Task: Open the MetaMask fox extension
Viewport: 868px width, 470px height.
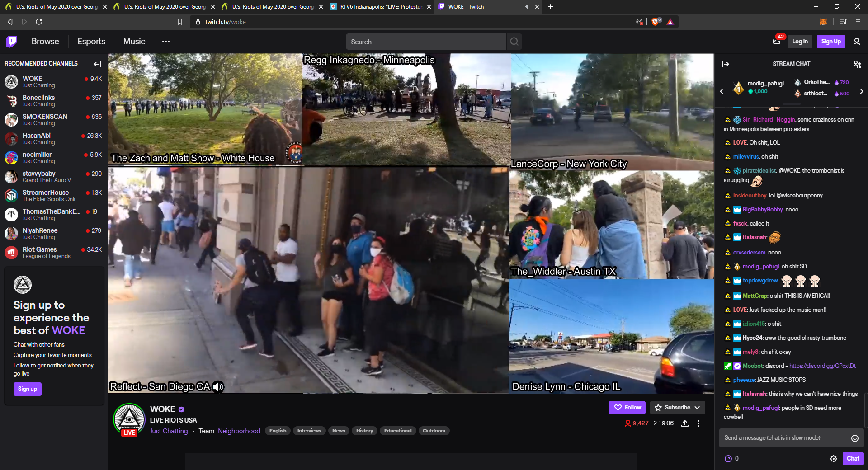Action: tap(823, 22)
